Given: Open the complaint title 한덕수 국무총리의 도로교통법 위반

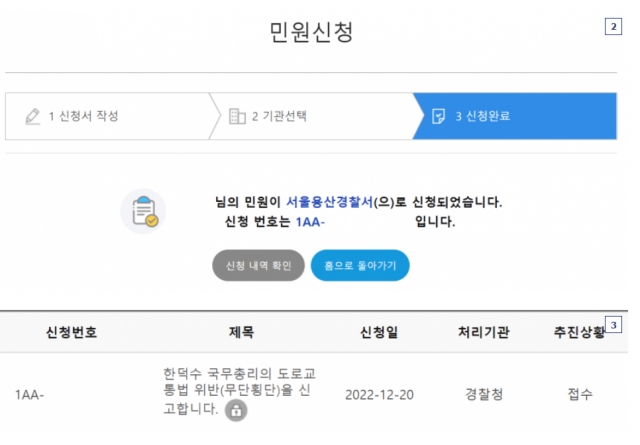Looking at the screenshot, I should pyautogui.click(x=239, y=391).
